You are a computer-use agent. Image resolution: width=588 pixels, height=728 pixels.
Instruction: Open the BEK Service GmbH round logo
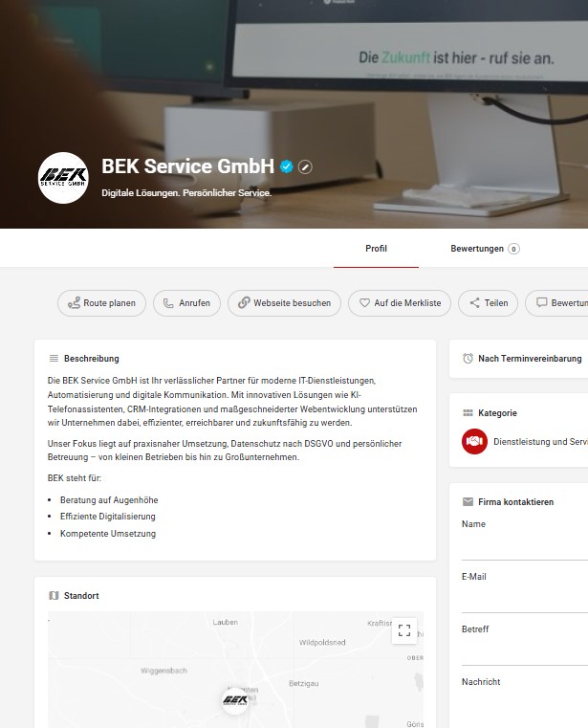coord(63,178)
